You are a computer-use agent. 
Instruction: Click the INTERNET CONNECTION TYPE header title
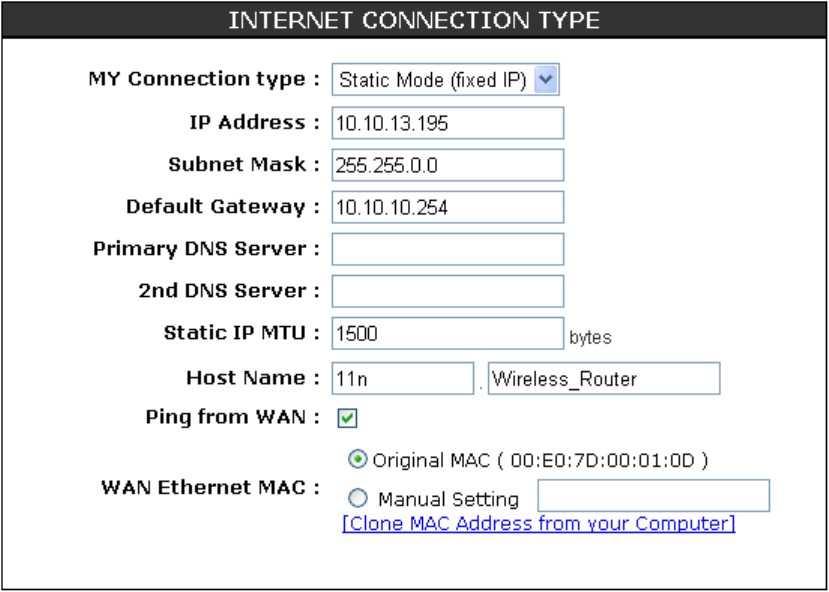click(414, 20)
